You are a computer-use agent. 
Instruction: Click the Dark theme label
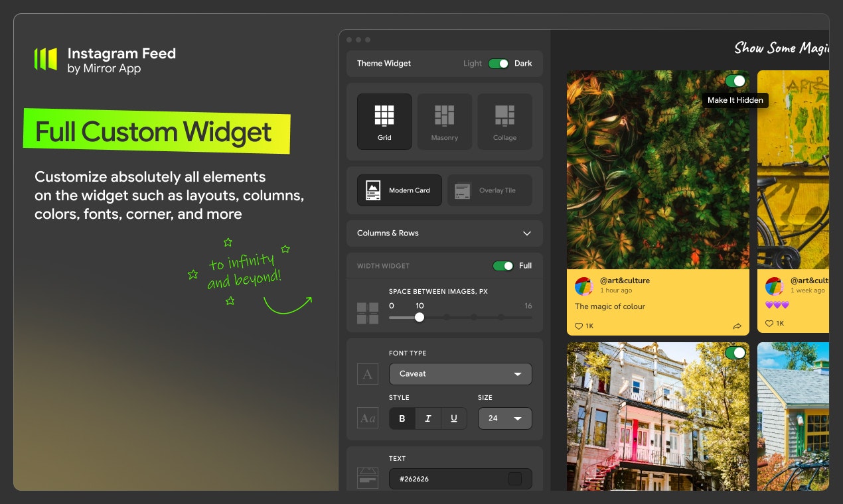point(523,64)
